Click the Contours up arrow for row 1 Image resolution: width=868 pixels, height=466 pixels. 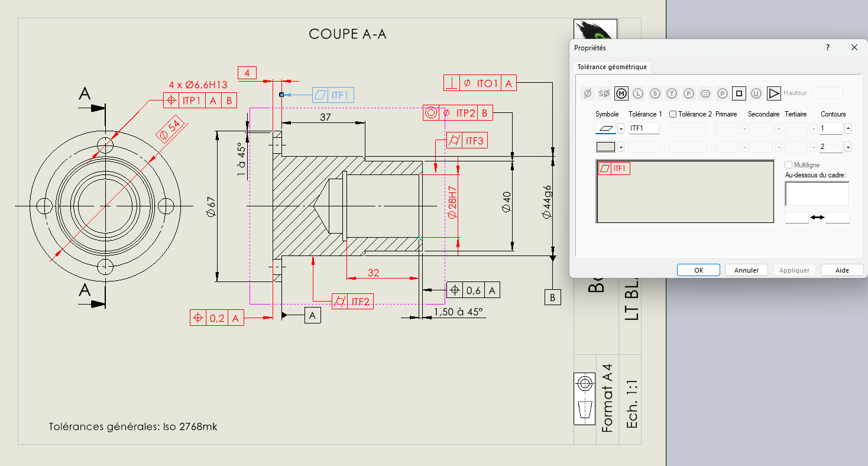848,128
